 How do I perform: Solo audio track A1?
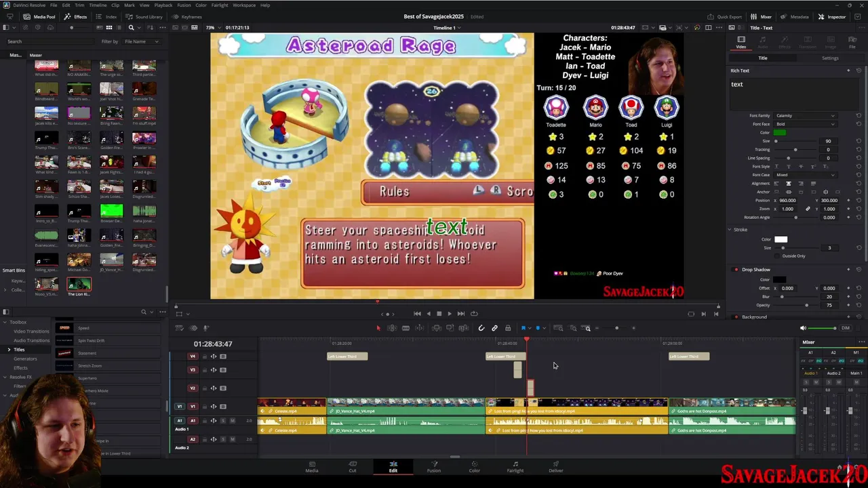pos(223,421)
